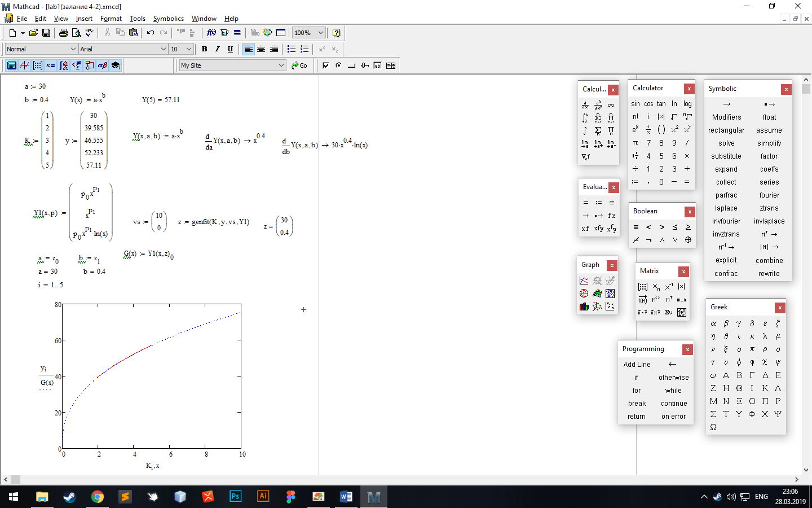Insert function f(x) icon

211,33
